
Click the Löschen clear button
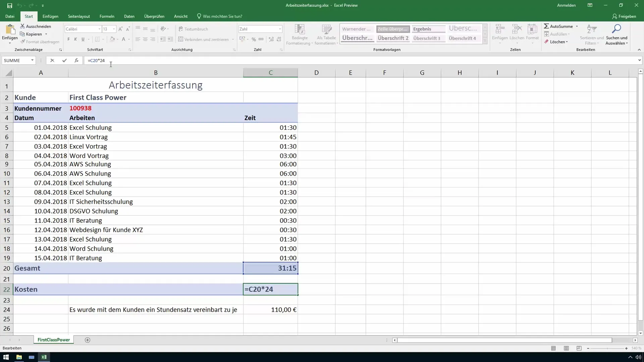coord(556,42)
